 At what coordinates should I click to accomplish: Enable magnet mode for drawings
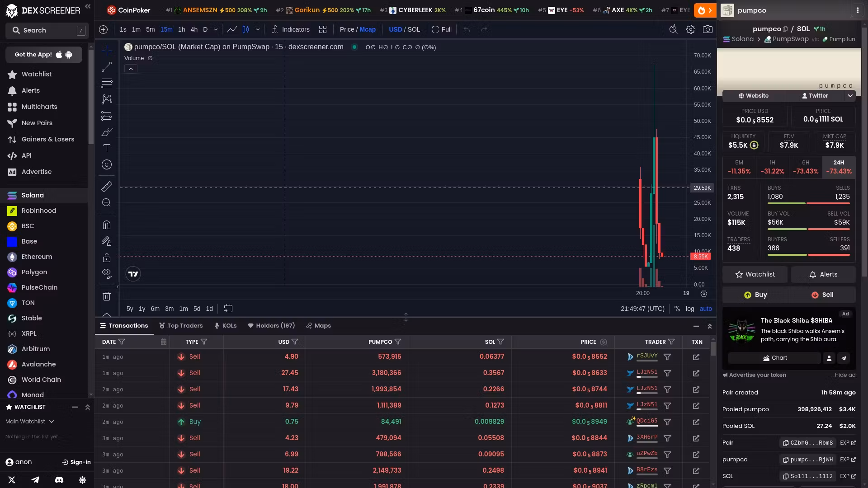click(x=107, y=225)
